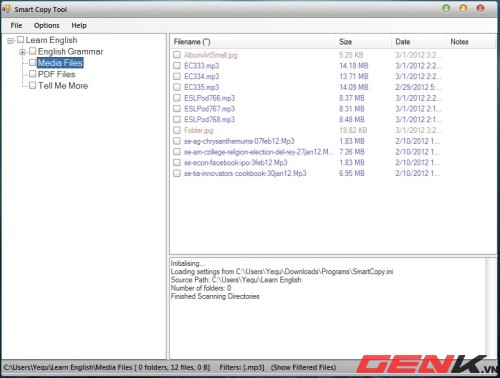Tick checkbox for AlbumArtSmall.jpg
The image size is (500, 378).
[x=177, y=55]
